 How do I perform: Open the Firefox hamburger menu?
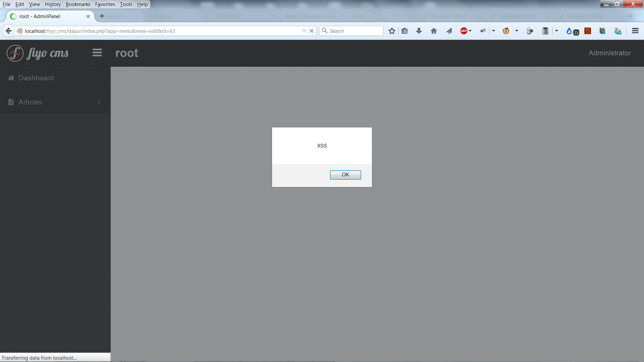(x=635, y=31)
